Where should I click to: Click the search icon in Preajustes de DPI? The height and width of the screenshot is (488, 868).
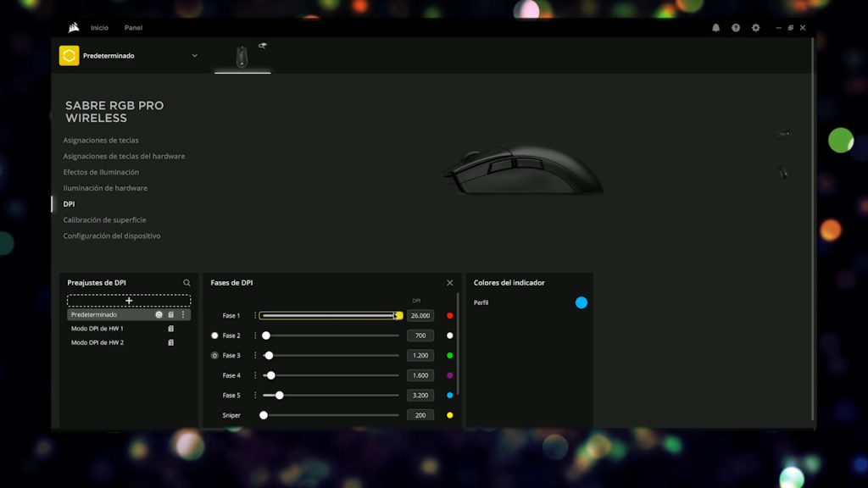coord(186,283)
